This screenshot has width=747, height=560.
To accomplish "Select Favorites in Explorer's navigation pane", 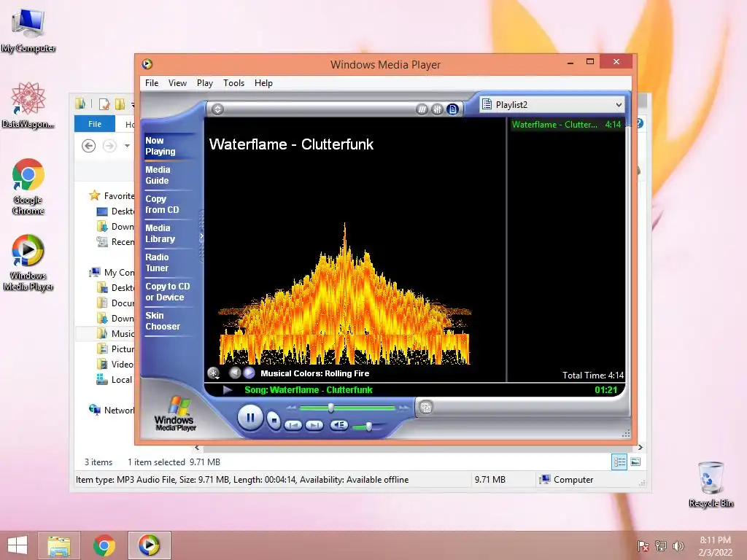I will click(112, 195).
